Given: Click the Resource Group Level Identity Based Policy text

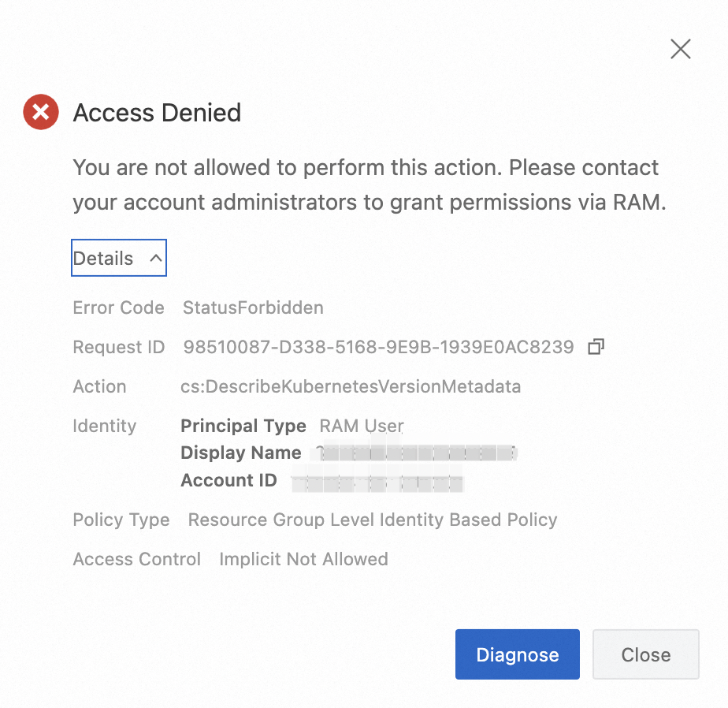Looking at the screenshot, I should point(373,520).
